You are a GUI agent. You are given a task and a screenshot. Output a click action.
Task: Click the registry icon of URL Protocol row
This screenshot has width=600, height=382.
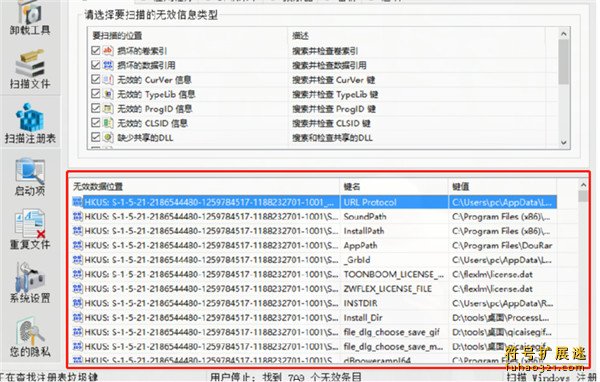[78, 202]
